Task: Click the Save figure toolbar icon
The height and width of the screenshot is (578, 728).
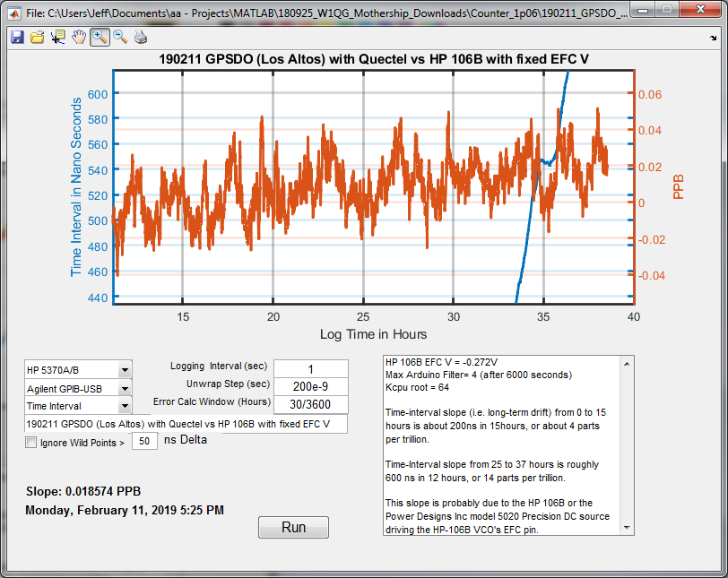Action: tap(17, 37)
